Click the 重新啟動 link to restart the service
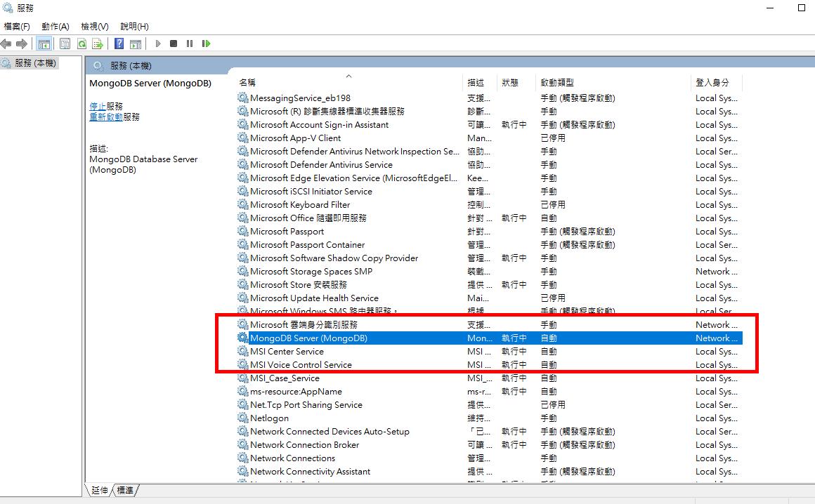This screenshot has width=815, height=504. pos(106,117)
